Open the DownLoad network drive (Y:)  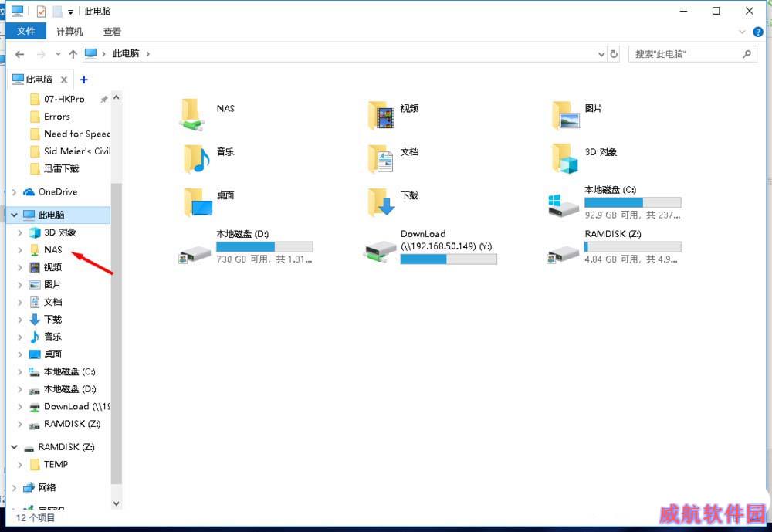click(381, 247)
